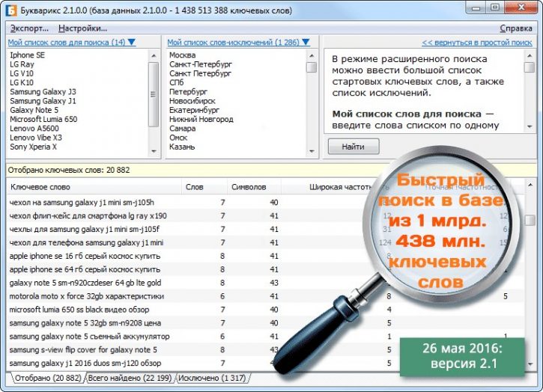Click the results table scroll-up arrow

[x=530, y=186]
